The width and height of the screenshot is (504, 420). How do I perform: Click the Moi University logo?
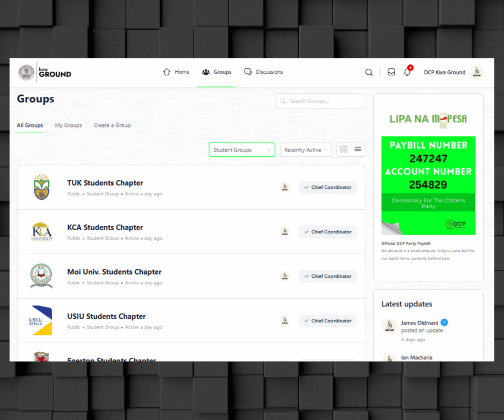coord(41,275)
